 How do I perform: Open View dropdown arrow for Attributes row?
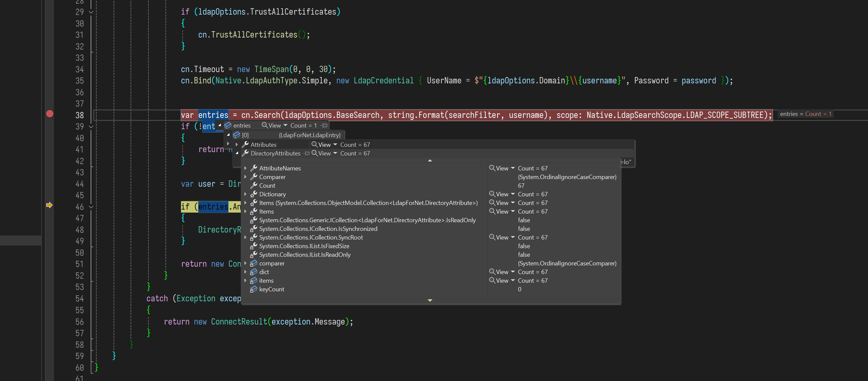(x=335, y=144)
